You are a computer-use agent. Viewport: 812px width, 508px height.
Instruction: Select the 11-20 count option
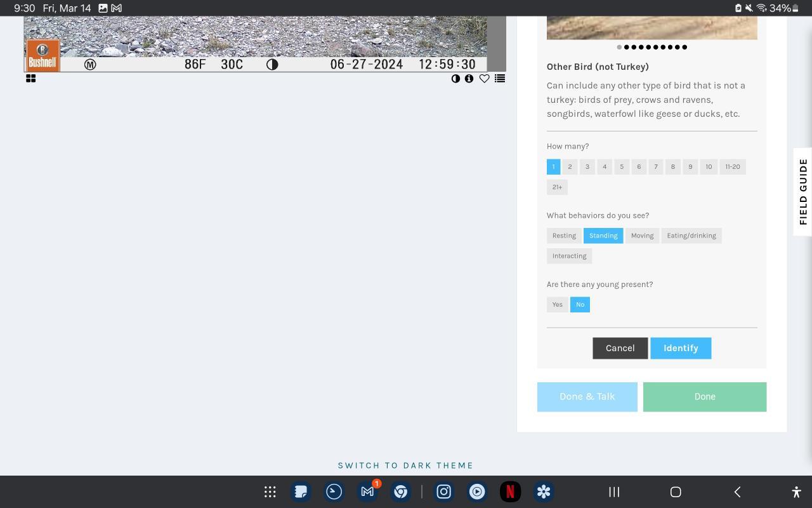pos(733,167)
